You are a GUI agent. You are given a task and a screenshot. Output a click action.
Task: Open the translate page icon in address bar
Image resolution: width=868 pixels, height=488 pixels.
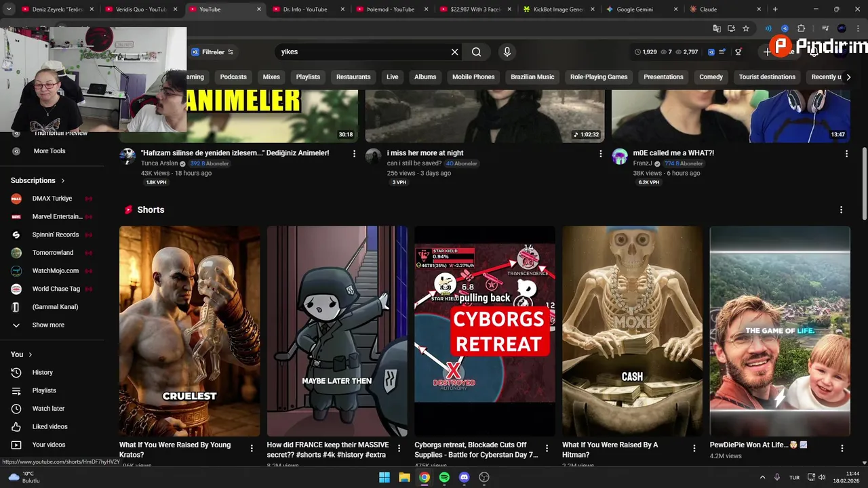pyautogui.click(x=716, y=28)
